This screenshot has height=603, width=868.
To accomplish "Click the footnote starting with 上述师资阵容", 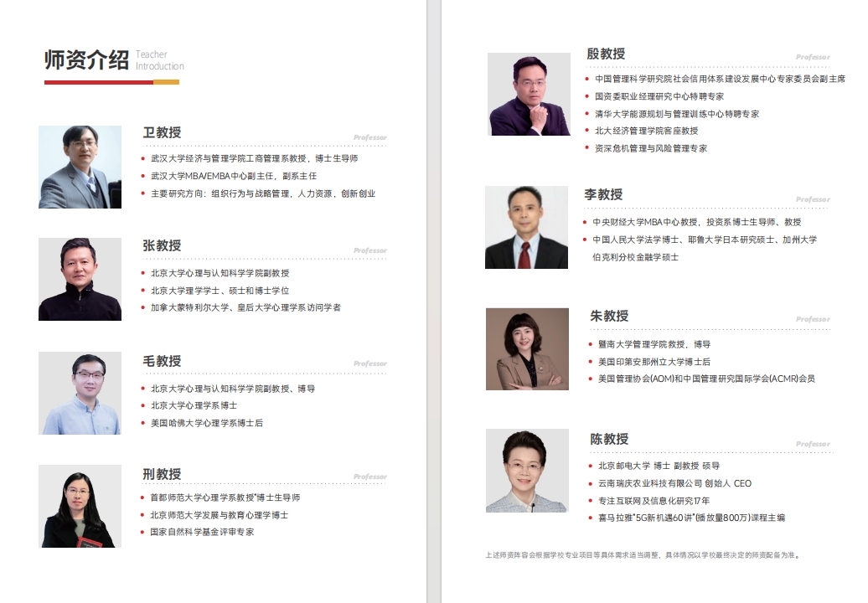I will click(x=642, y=554).
